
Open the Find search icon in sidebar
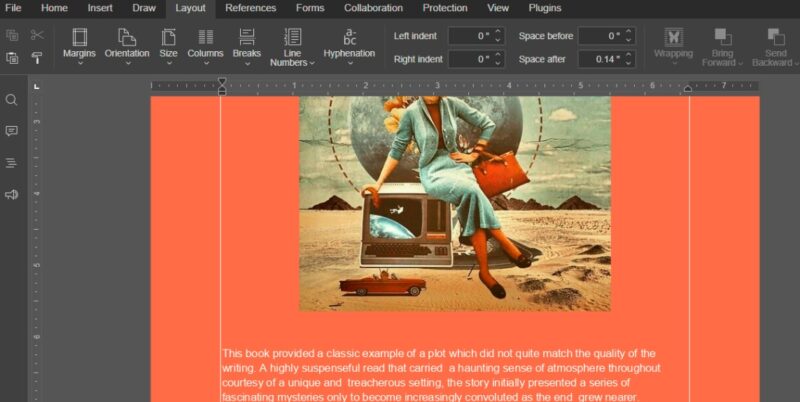[x=11, y=99]
